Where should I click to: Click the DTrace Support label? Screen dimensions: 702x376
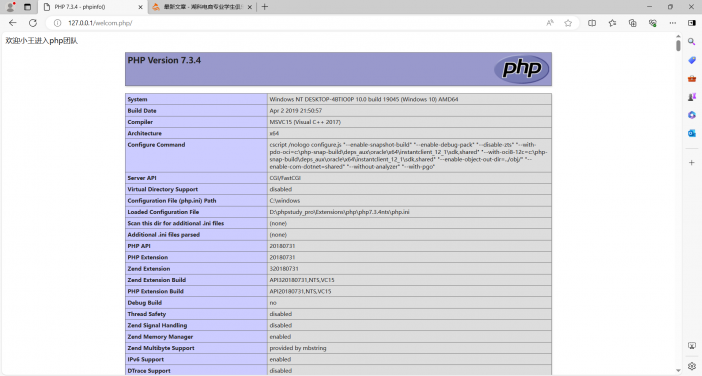[x=149, y=371]
